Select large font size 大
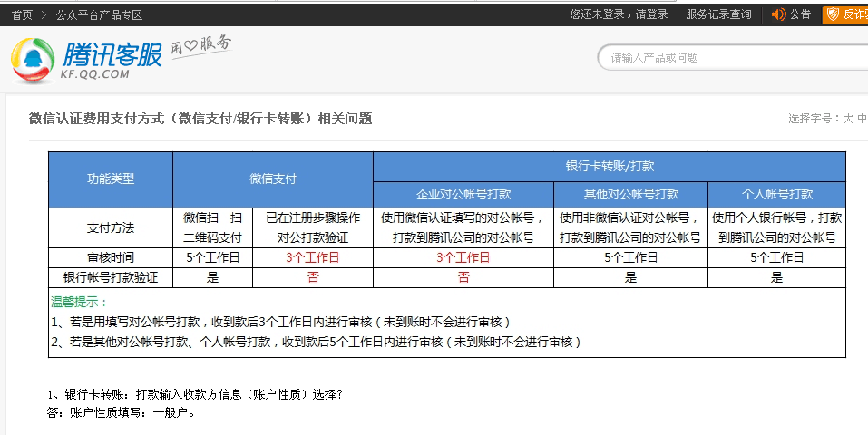868x435 pixels. (x=848, y=119)
